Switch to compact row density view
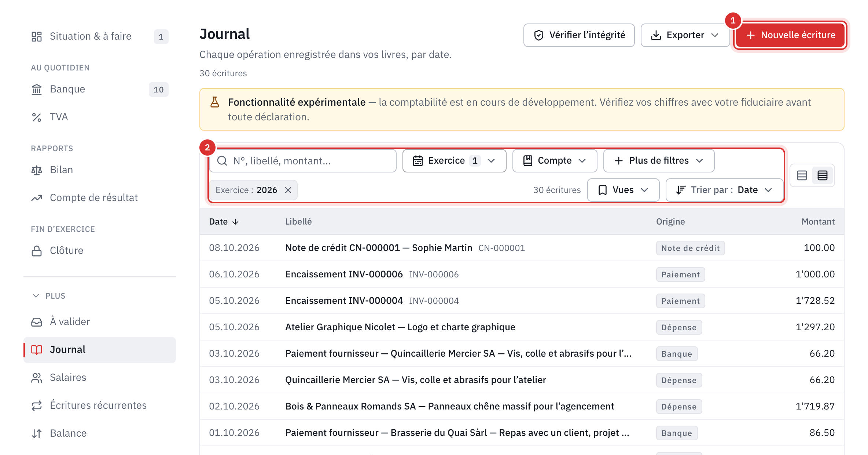The height and width of the screenshot is (455, 868). tap(823, 175)
